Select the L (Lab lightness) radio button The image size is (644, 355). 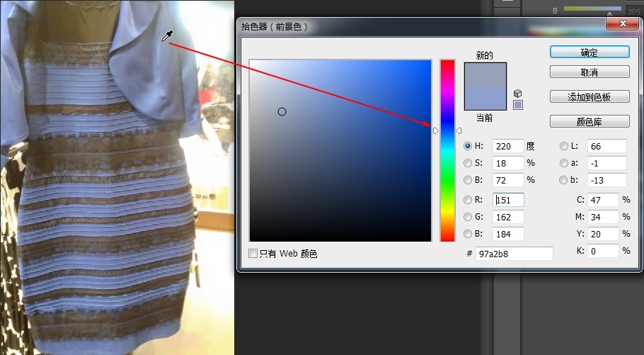(564, 146)
